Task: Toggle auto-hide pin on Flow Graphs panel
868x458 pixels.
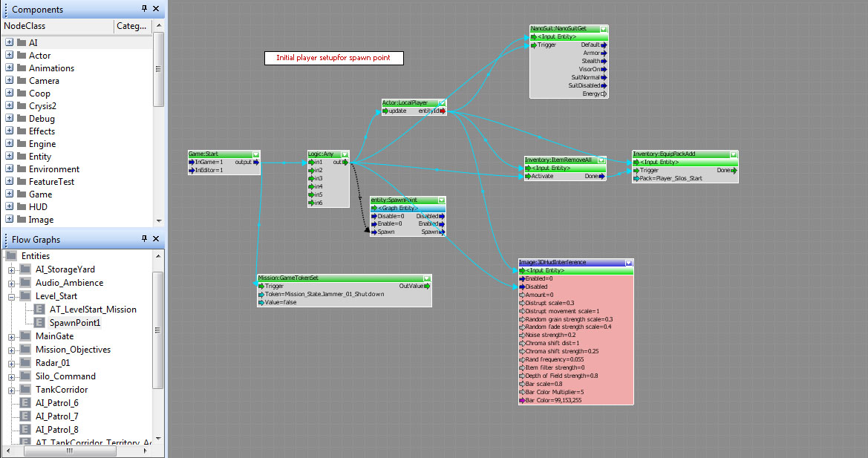Action: pos(144,239)
